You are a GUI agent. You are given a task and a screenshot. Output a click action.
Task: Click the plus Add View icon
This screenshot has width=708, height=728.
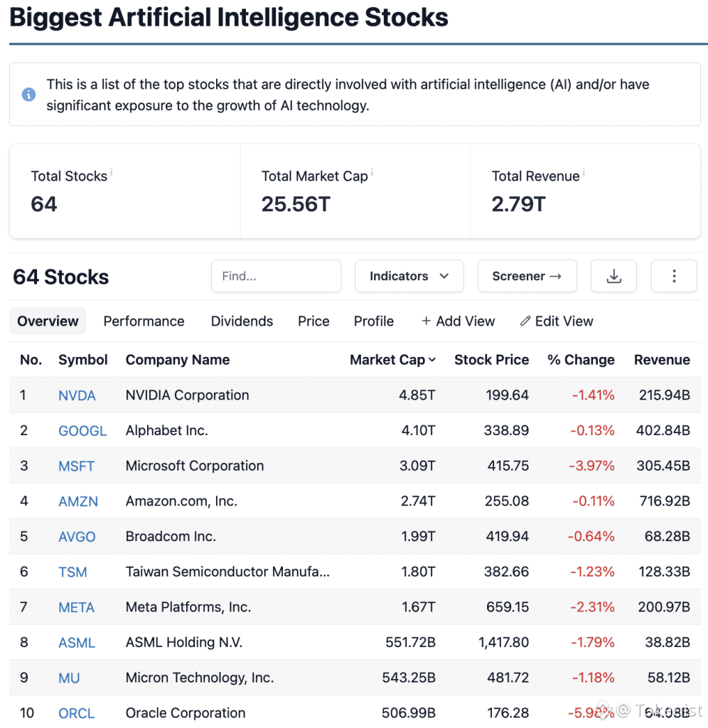(427, 321)
